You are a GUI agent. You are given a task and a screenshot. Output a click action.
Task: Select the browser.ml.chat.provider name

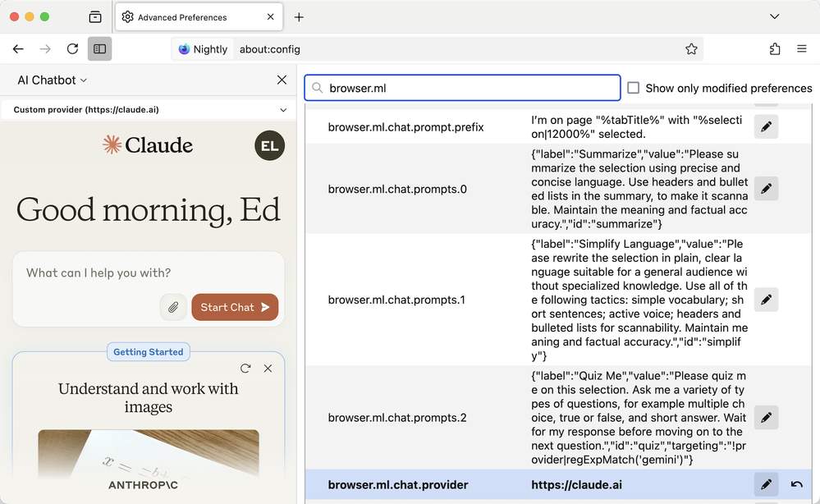point(398,485)
